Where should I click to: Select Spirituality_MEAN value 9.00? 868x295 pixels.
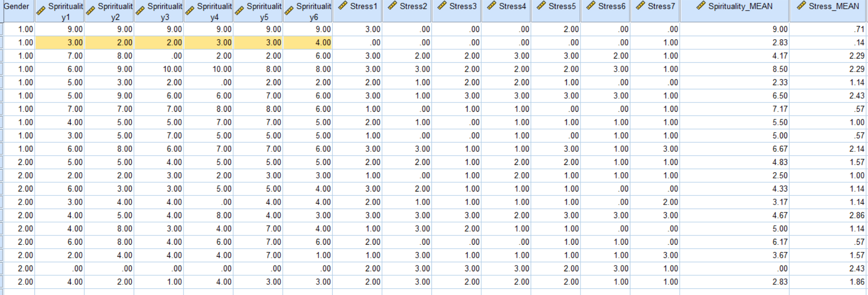pyautogui.click(x=780, y=29)
